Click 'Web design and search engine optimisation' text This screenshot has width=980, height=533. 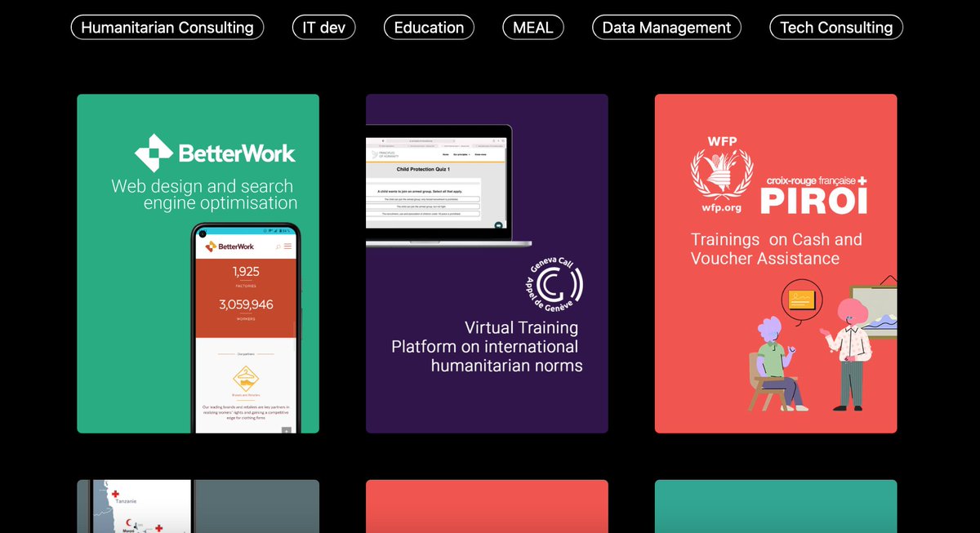click(204, 194)
